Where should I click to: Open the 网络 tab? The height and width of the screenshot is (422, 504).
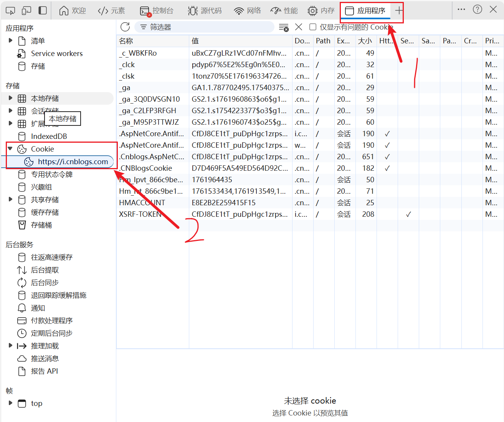tap(248, 11)
